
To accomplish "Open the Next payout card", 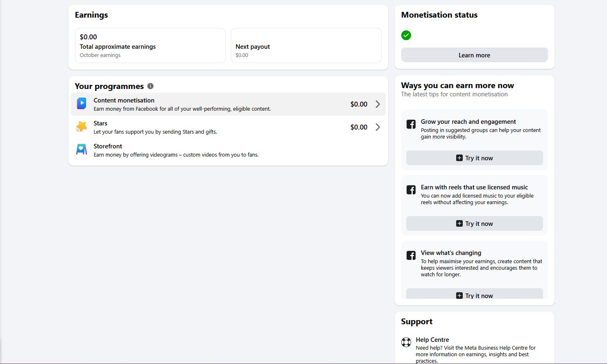I will 306,45.
